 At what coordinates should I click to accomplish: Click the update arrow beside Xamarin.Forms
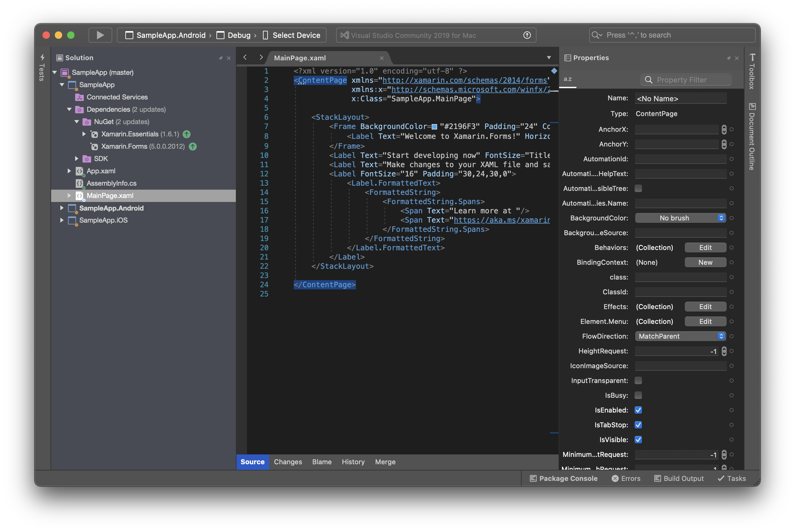point(193,147)
